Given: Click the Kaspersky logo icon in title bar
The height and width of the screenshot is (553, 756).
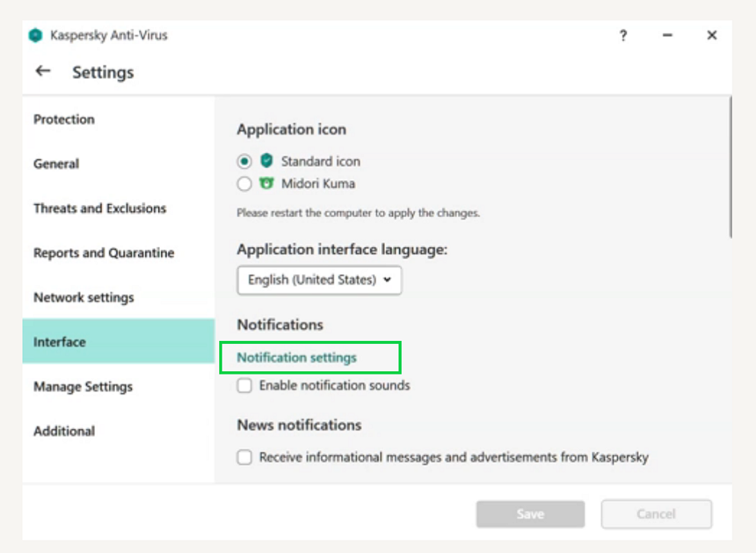Looking at the screenshot, I should [x=35, y=35].
